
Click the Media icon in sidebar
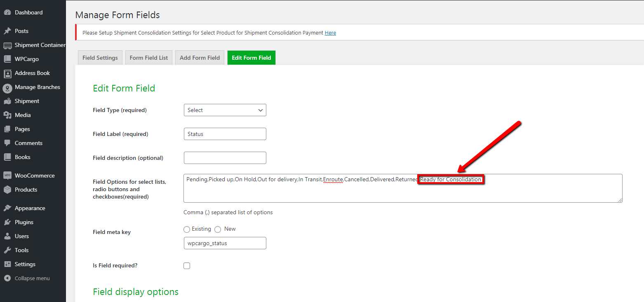[7, 115]
